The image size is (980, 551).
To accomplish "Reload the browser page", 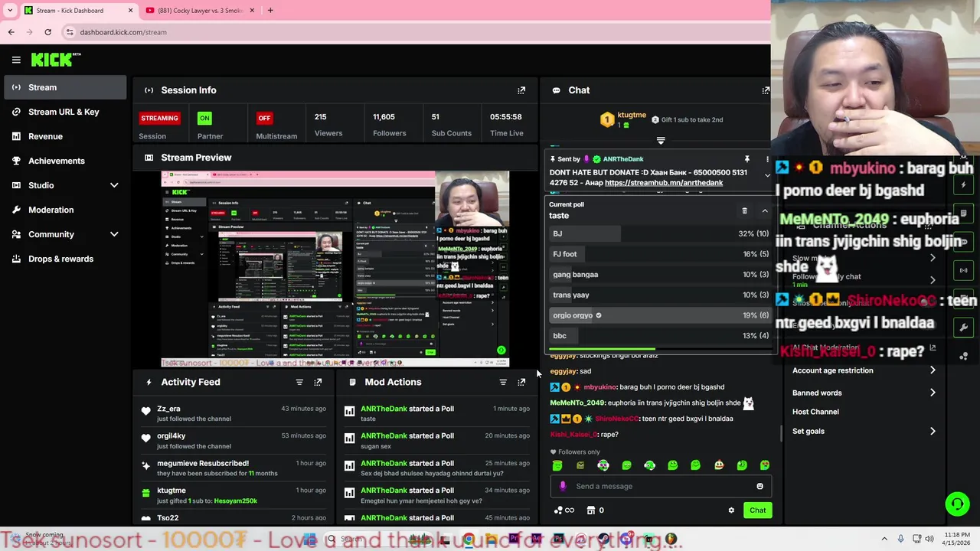I will pyautogui.click(x=47, y=32).
